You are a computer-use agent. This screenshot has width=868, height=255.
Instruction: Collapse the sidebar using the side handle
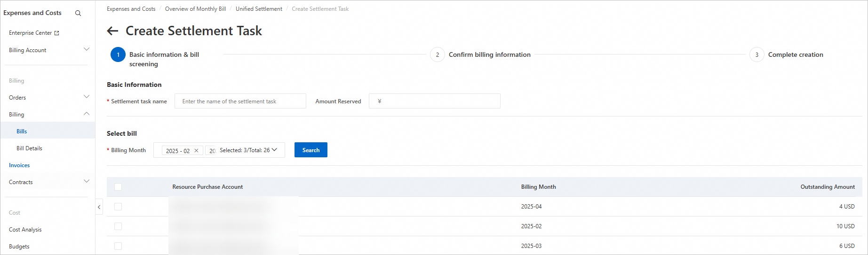pos(99,207)
